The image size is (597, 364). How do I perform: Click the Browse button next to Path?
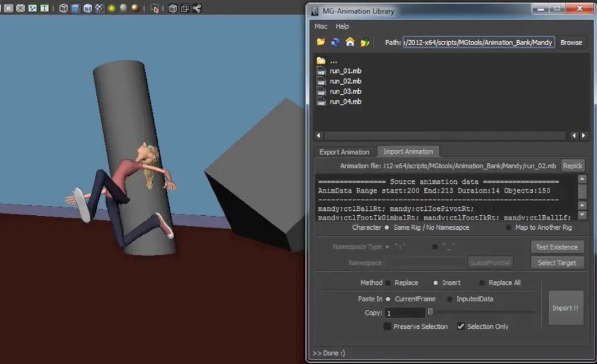[571, 43]
